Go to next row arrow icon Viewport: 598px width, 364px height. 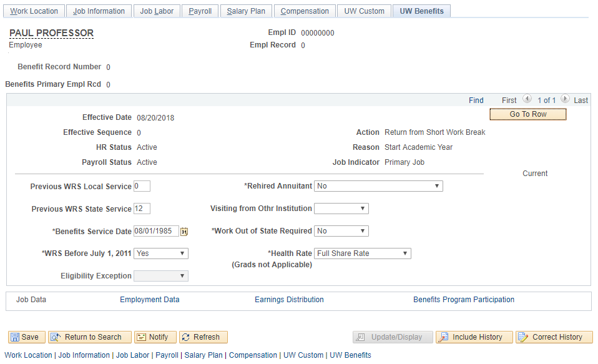tap(565, 99)
